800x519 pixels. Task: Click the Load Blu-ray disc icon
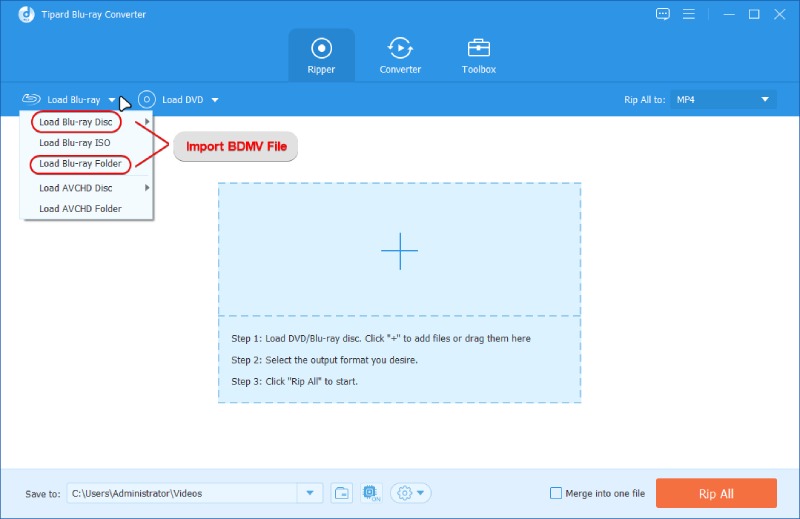[x=31, y=98]
